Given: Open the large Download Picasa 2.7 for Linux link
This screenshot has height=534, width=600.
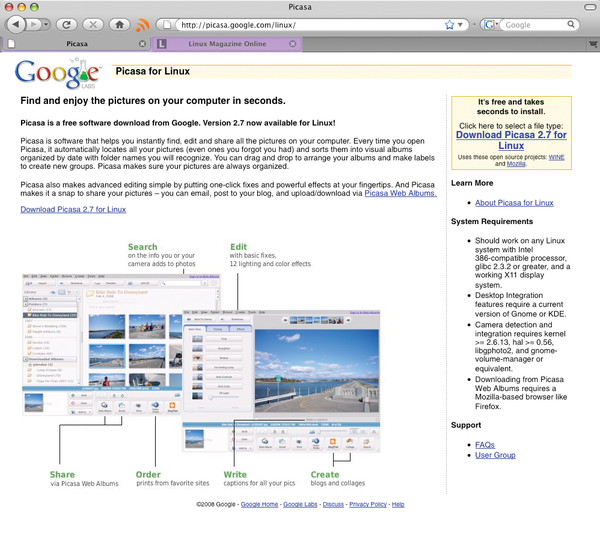Looking at the screenshot, I should [x=511, y=140].
